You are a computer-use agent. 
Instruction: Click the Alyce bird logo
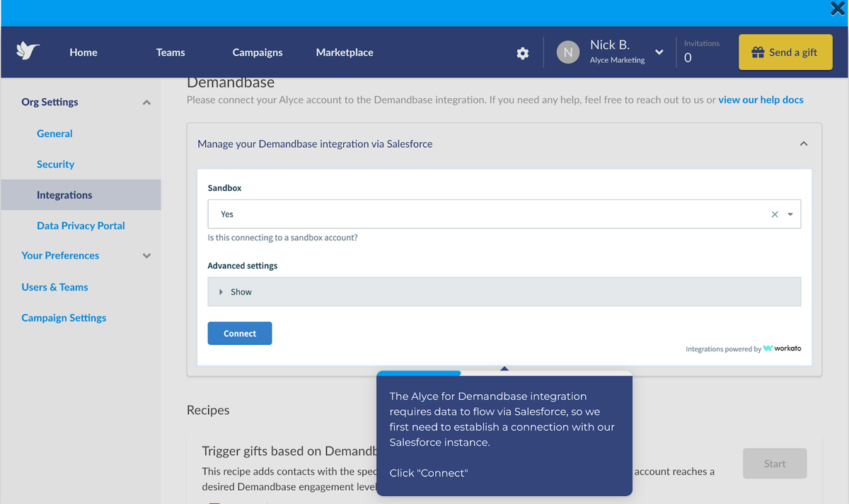28,52
